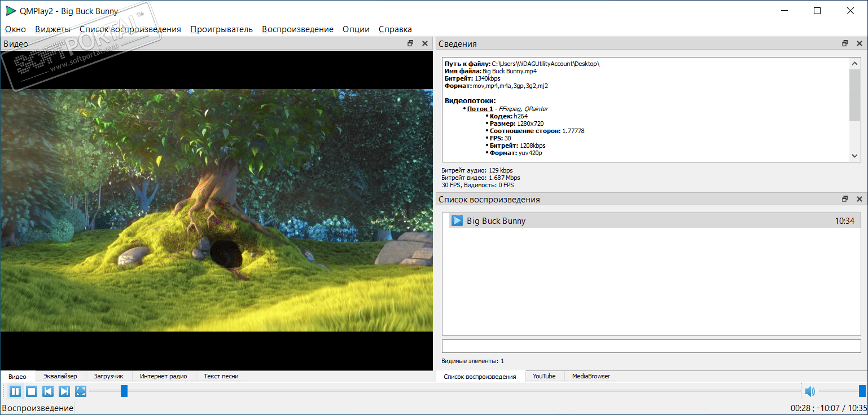Open the Проигрыватель menu
Viewport: 868px width, 415px height.
click(221, 29)
